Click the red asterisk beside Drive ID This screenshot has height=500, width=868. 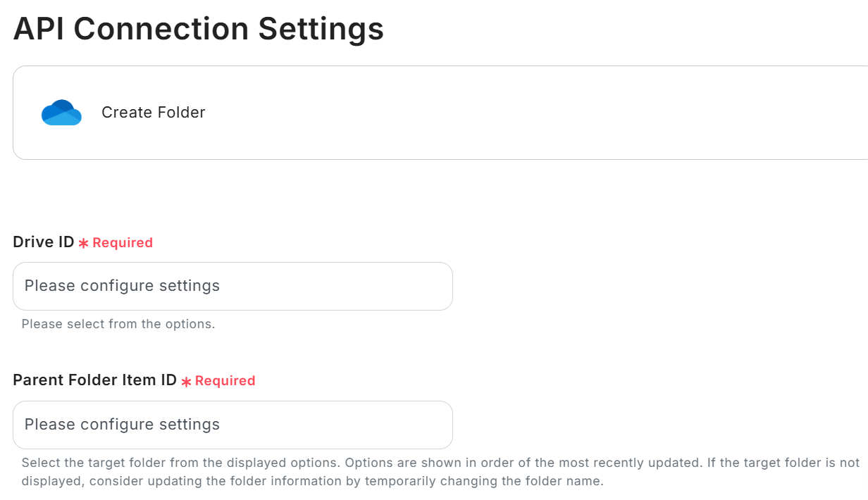[83, 243]
